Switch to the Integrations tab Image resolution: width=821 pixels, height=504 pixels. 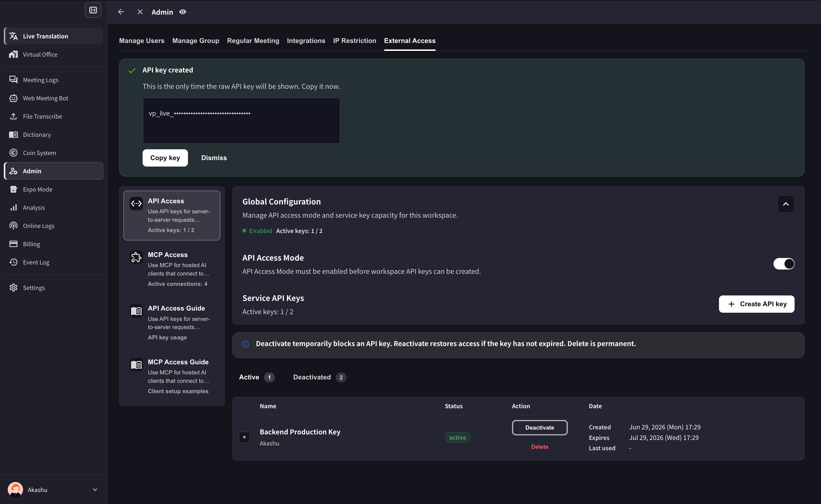[x=306, y=41]
